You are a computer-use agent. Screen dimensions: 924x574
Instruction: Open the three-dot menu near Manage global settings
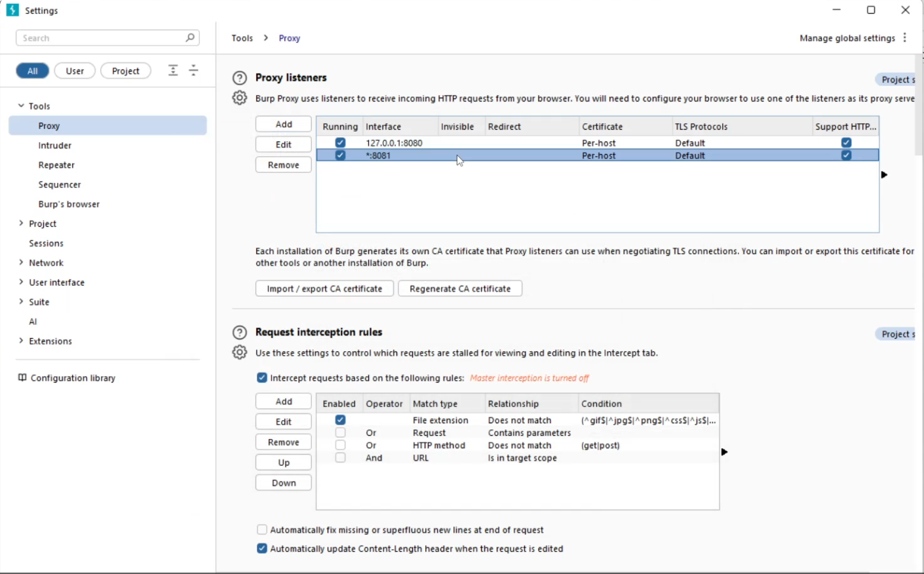click(905, 38)
